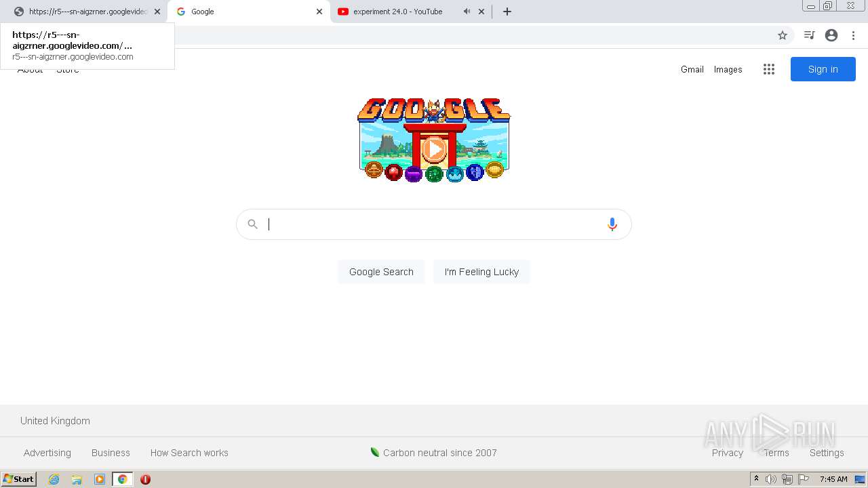Open the media control icon in the toolbar

click(809, 35)
